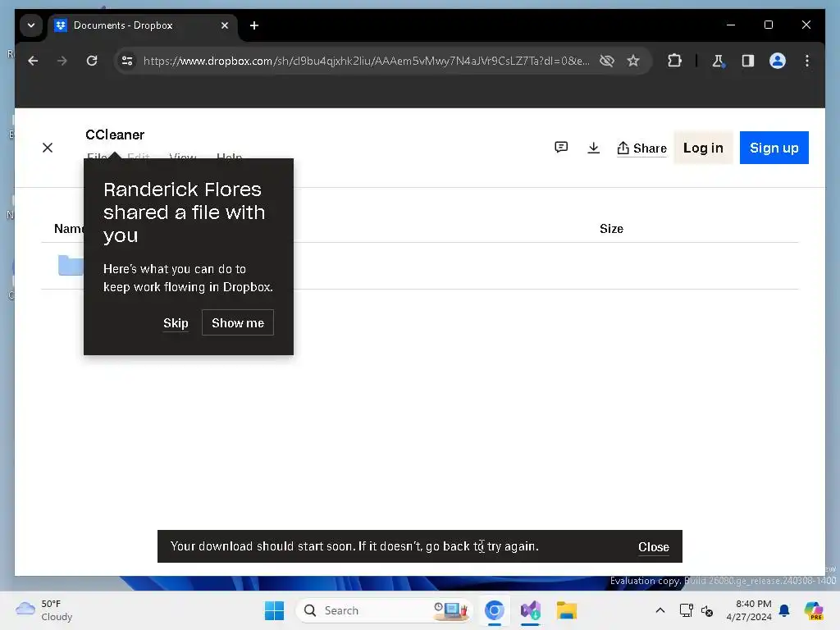This screenshot has height=630, width=840.
Task: Open Visual Studio from the taskbar
Action: click(x=531, y=610)
